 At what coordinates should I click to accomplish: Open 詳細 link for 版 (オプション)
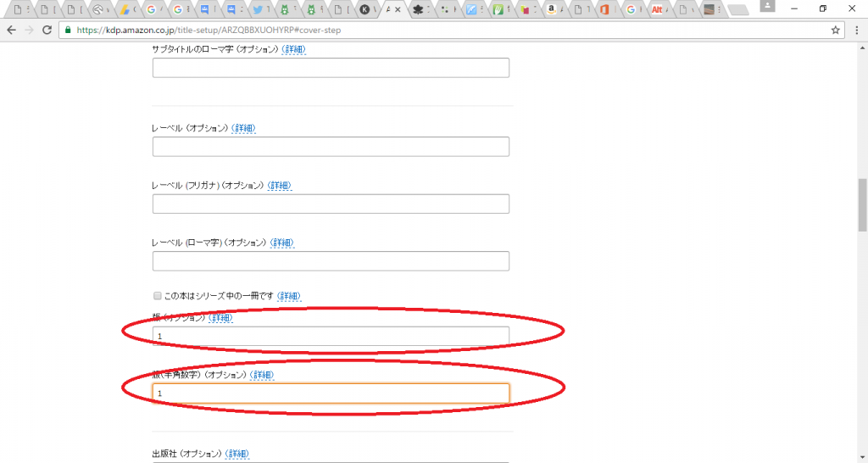coord(220,318)
